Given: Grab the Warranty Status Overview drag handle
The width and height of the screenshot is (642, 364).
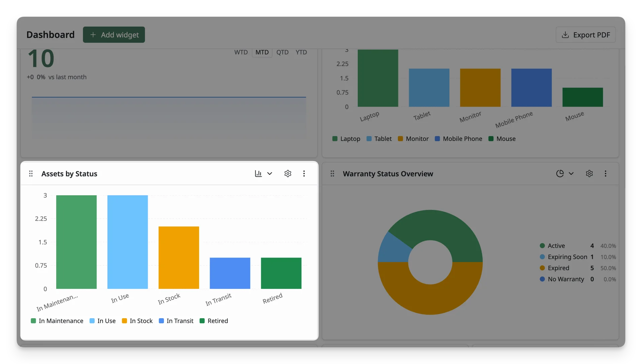Looking at the screenshot, I should tap(332, 173).
